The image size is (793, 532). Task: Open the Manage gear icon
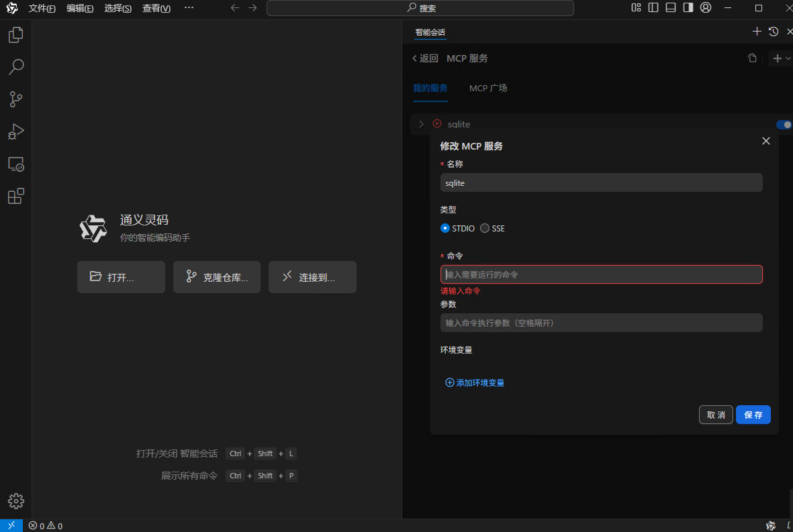click(x=15, y=500)
